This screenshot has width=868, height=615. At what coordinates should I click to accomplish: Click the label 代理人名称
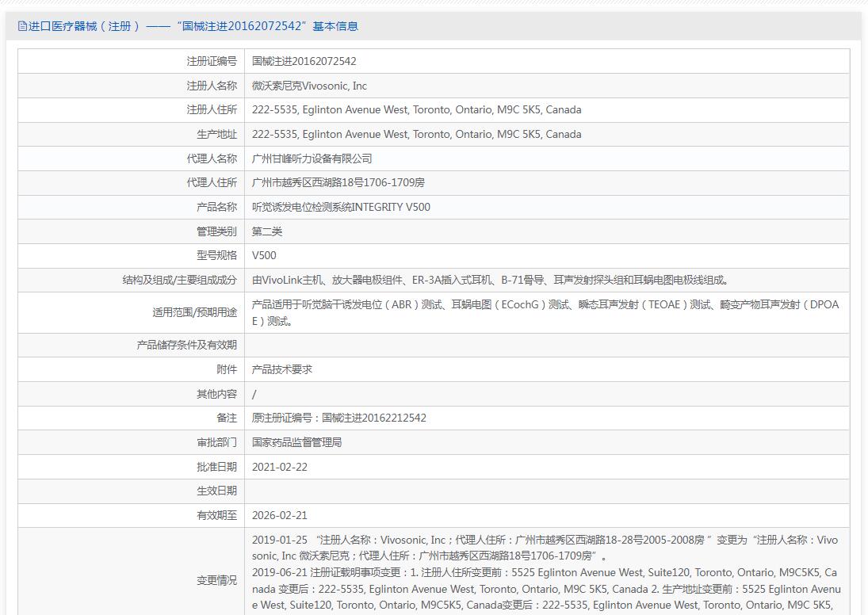[x=212, y=159]
